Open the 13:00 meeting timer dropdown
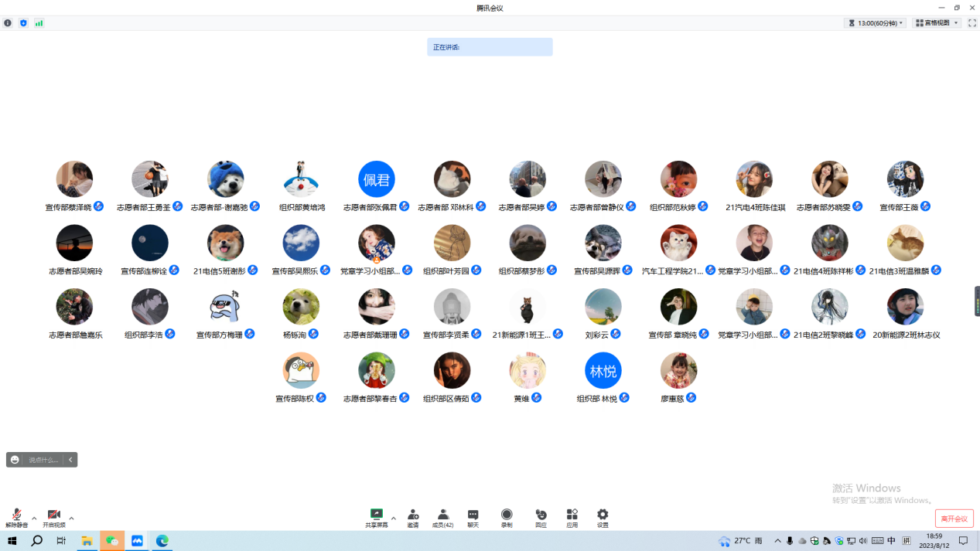The width and height of the screenshot is (980, 551). tap(875, 23)
